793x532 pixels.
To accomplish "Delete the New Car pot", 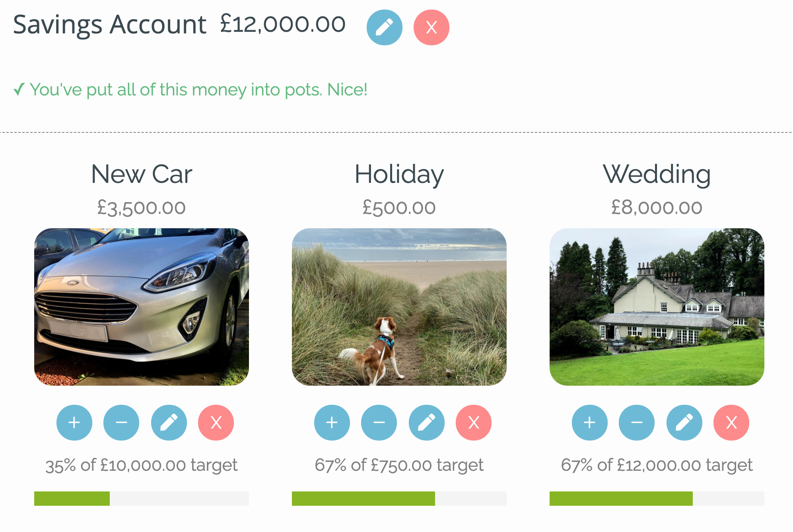I will (x=216, y=423).
